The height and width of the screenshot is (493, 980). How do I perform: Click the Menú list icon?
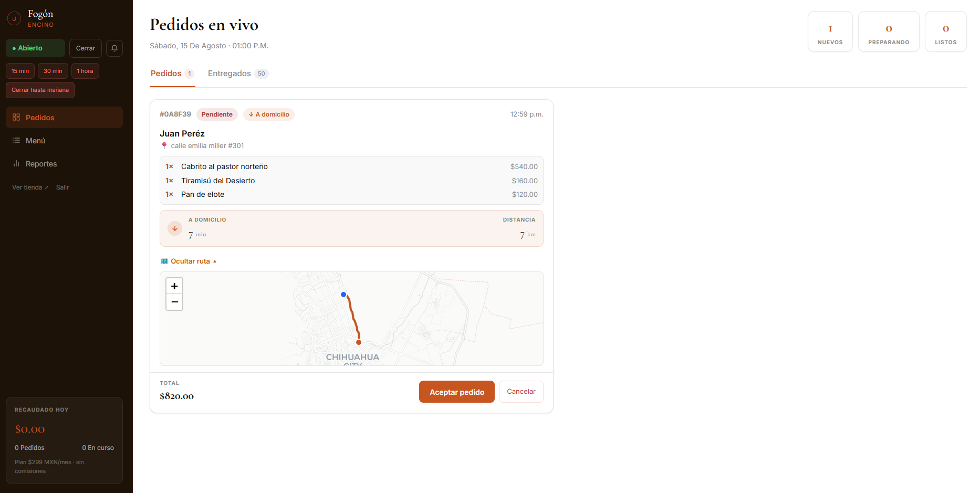pyautogui.click(x=16, y=141)
